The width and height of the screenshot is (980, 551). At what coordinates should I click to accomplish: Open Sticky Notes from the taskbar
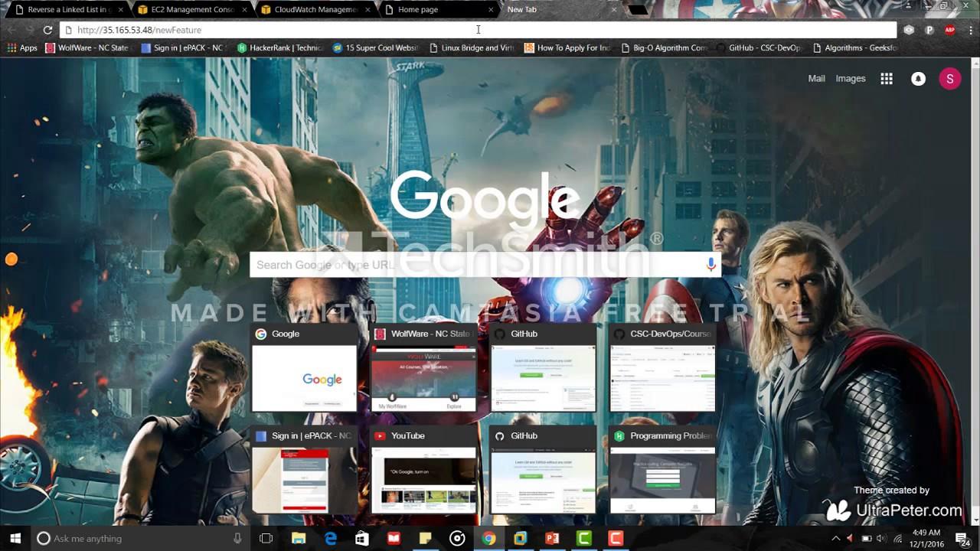pos(426,538)
